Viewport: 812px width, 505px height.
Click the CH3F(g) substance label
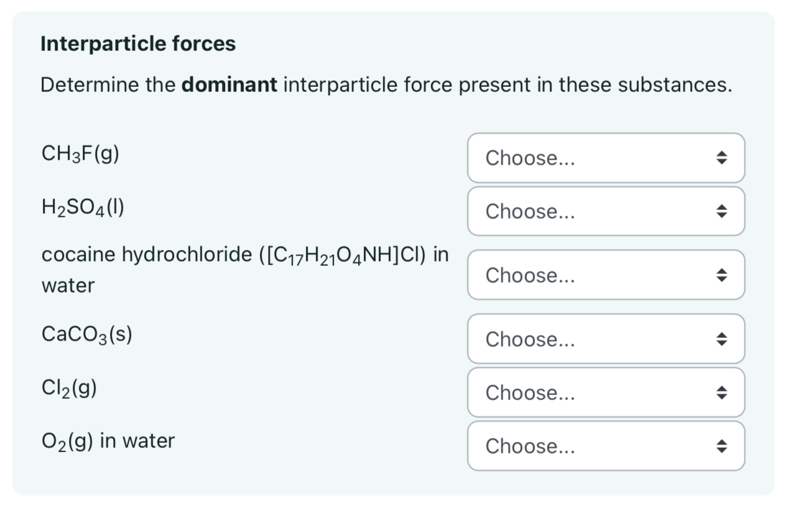point(80,153)
